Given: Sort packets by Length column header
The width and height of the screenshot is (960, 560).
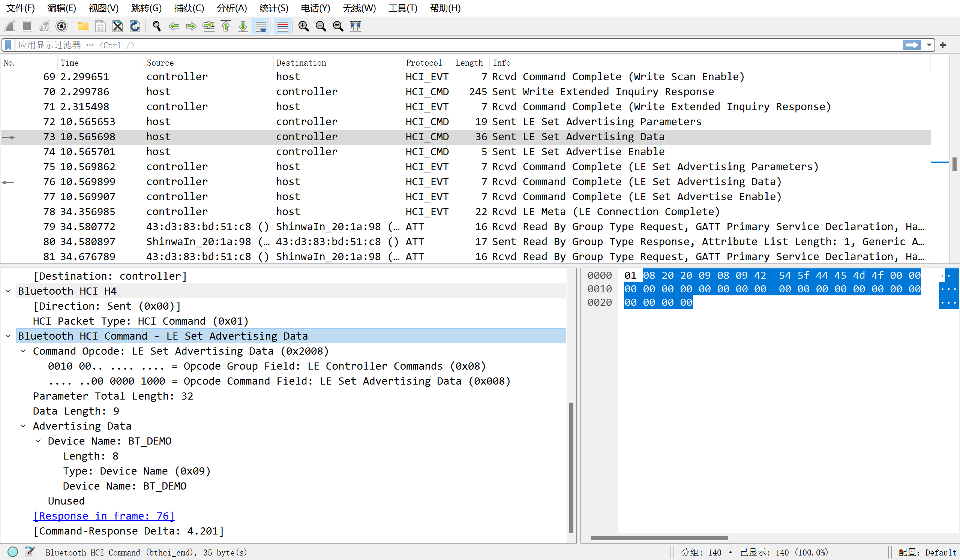Looking at the screenshot, I should [x=471, y=63].
